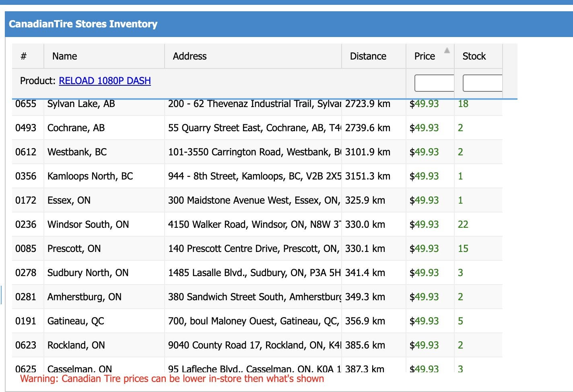Click the 385.6 km distance cell
The width and height of the screenshot is (573, 392).
tap(365, 345)
